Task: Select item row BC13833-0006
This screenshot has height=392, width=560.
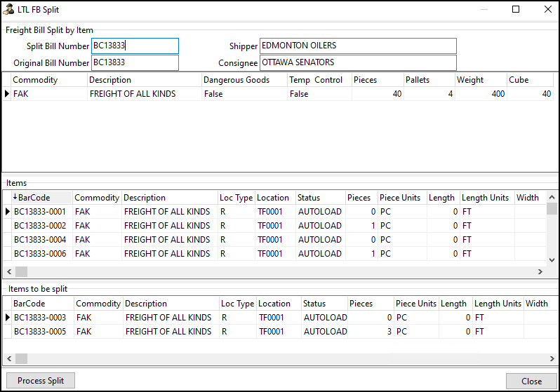Action: pyautogui.click(x=274, y=253)
